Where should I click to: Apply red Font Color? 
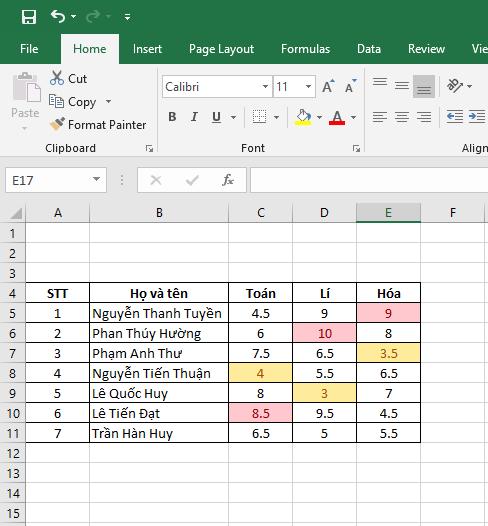337,117
